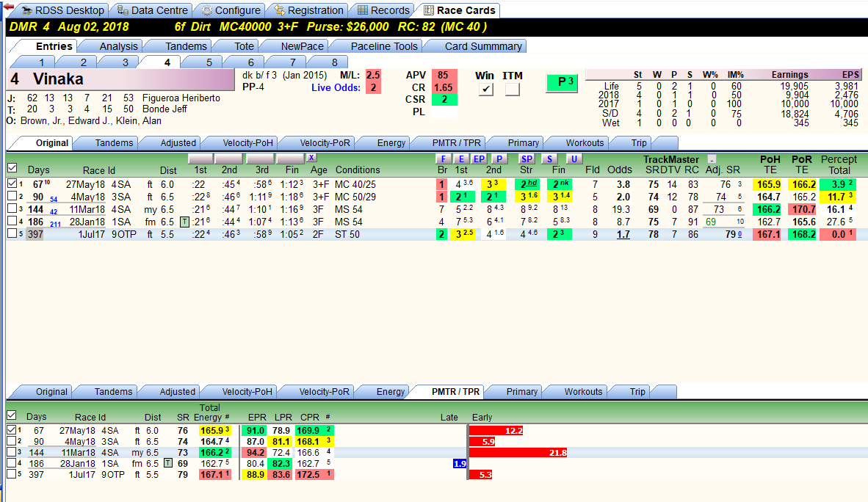
Task: Click blank button above 3rd column
Action: point(260,159)
